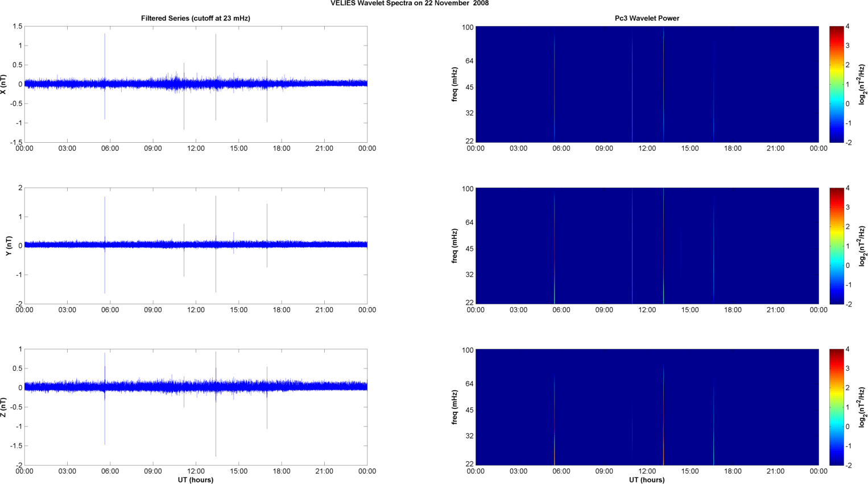The height and width of the screenshot is (484, 868).
Task: Click the "32" frequency tick of the Z spectrogram
Action: coord(469,436)
